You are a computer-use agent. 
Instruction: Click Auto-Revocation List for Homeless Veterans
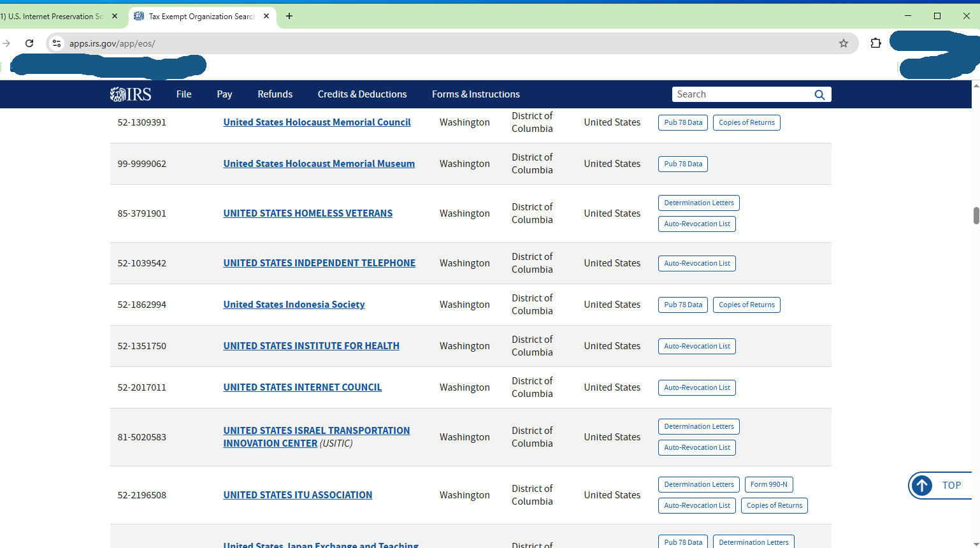tap(697, 224)
